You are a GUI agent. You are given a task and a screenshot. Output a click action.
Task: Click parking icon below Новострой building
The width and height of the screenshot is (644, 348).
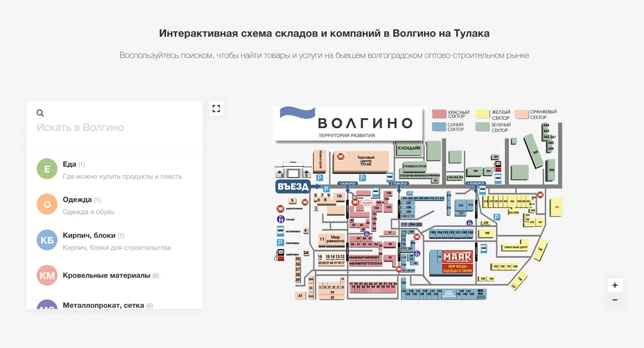pos(319,178)
